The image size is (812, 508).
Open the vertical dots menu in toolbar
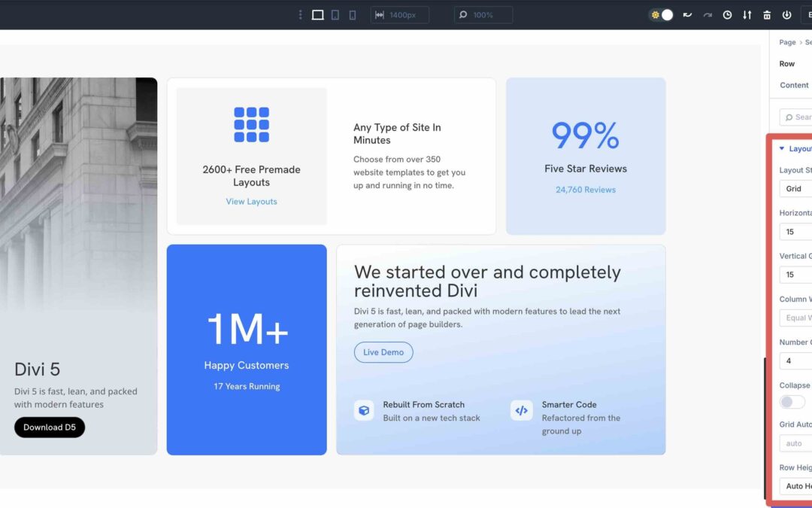coord(300,14)
